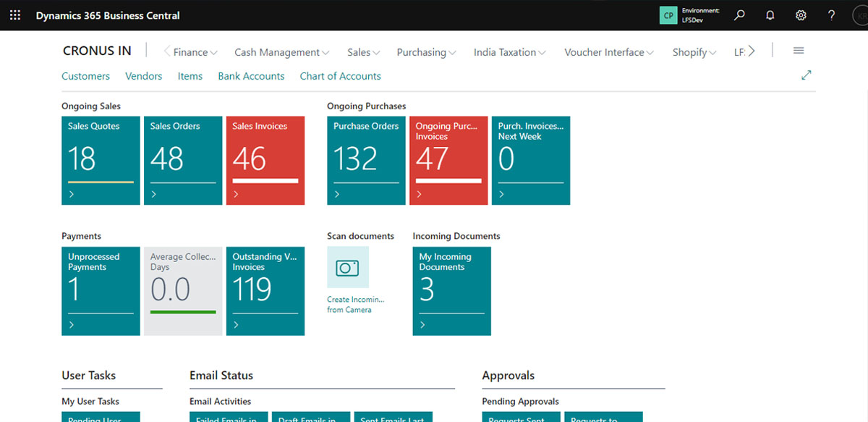This screenshot has width=868, height=422.
Task: Open the notifications bell
Action: (x=770, y=15)
